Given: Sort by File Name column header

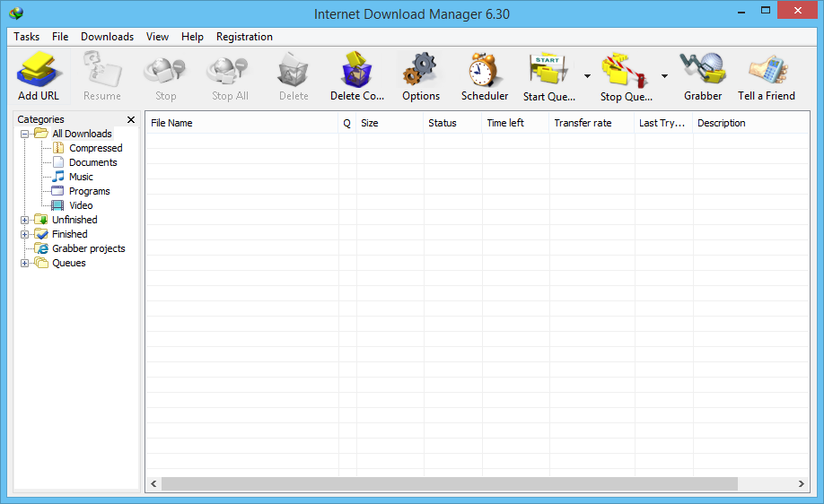Looking at the screenshot, I should tap(241, 123).
